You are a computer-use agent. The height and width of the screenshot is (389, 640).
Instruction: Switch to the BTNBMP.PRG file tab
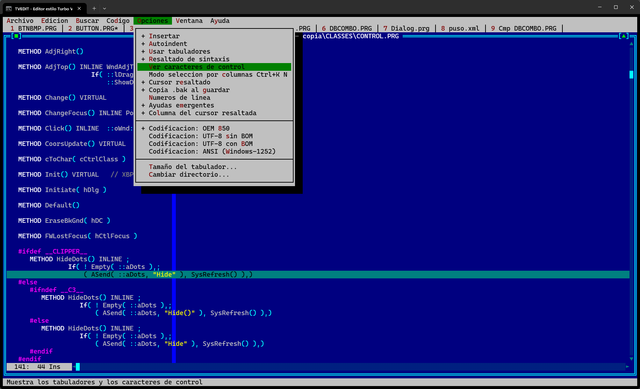33,29
